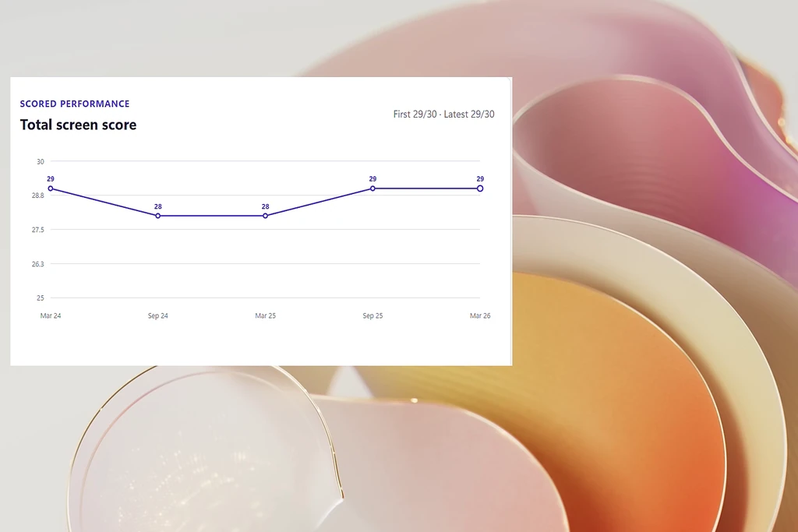Select the Sep 24 data point marker

pos(157,216)
